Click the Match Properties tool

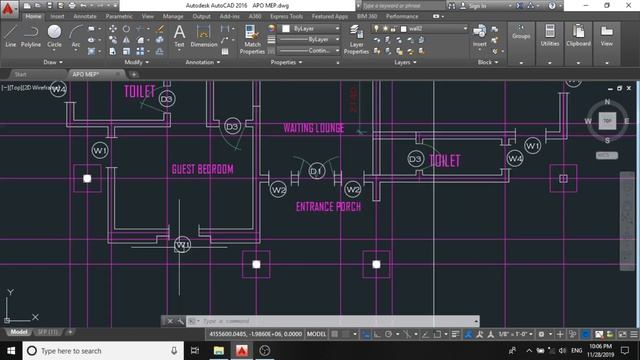252,39
